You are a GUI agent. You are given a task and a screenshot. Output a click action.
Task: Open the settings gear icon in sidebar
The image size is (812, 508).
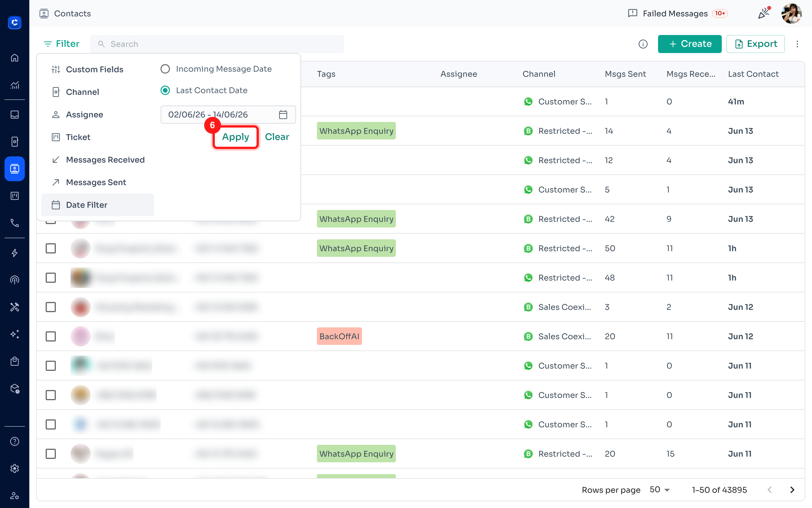click(14, 468)
